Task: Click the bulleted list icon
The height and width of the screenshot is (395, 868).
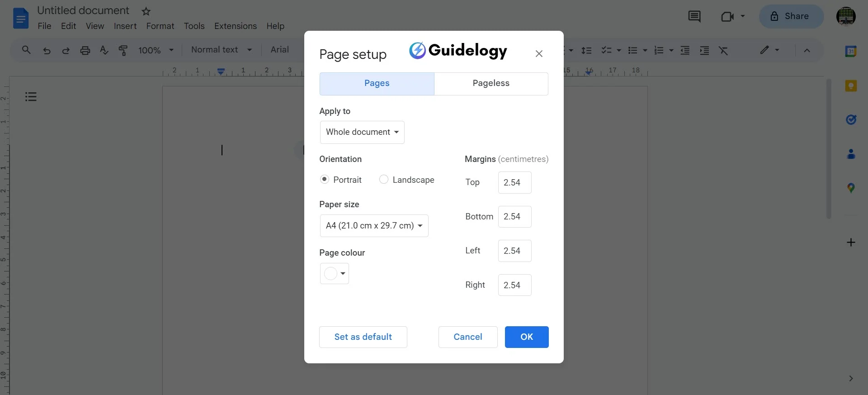Action: (633, 50)
